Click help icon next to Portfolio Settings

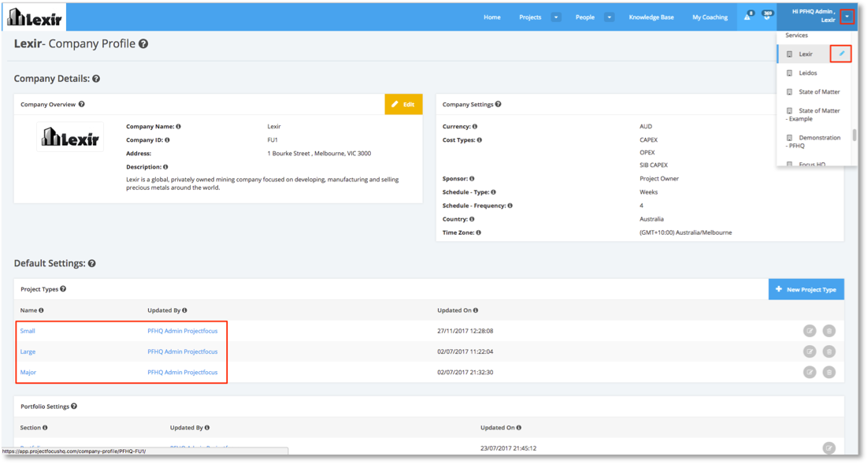coord(74,406)
